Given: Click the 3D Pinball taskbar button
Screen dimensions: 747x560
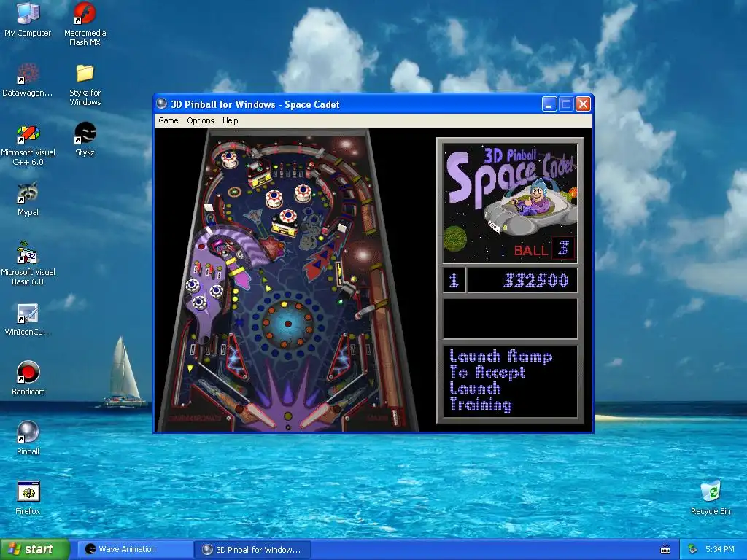Looking at the screenshot, I should [x=253, y=550].
